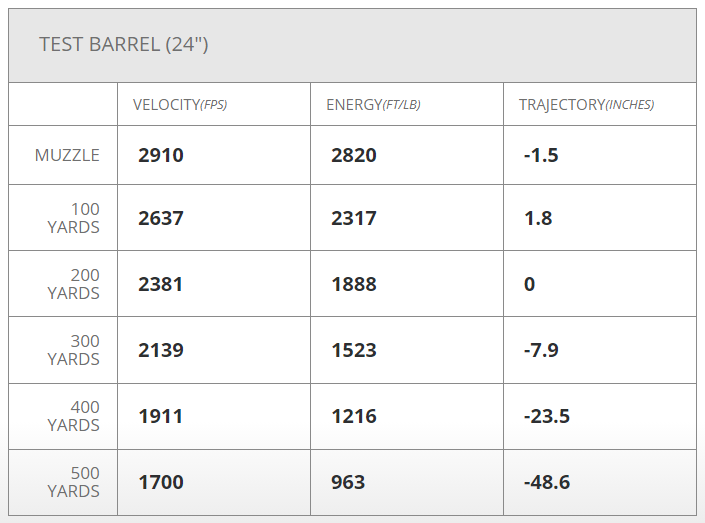The height and width of the screenshot is (523, 705).
Task: Click the 300 YARDS row label
Action: pos(74,350)
